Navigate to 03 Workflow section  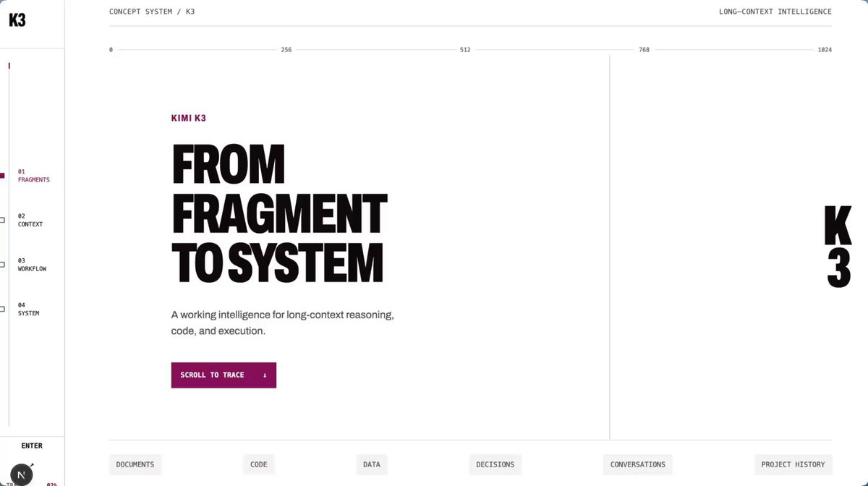point(32,265)
